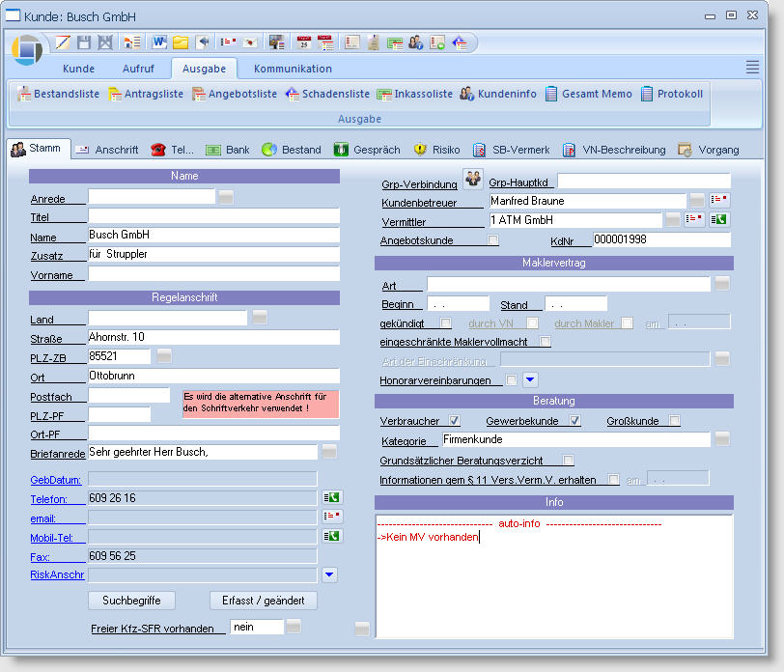Screen dimensions: 784x672
Task: Expand the Honorarvereinbarungen blue arrow dropdown
Action: 530,380
